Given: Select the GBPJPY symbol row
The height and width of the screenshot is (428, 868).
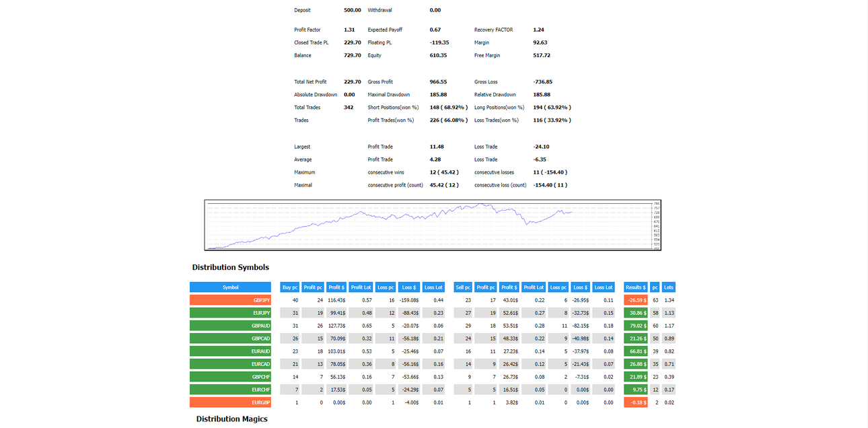Looking at the screenshot, I should coord(230,300).
